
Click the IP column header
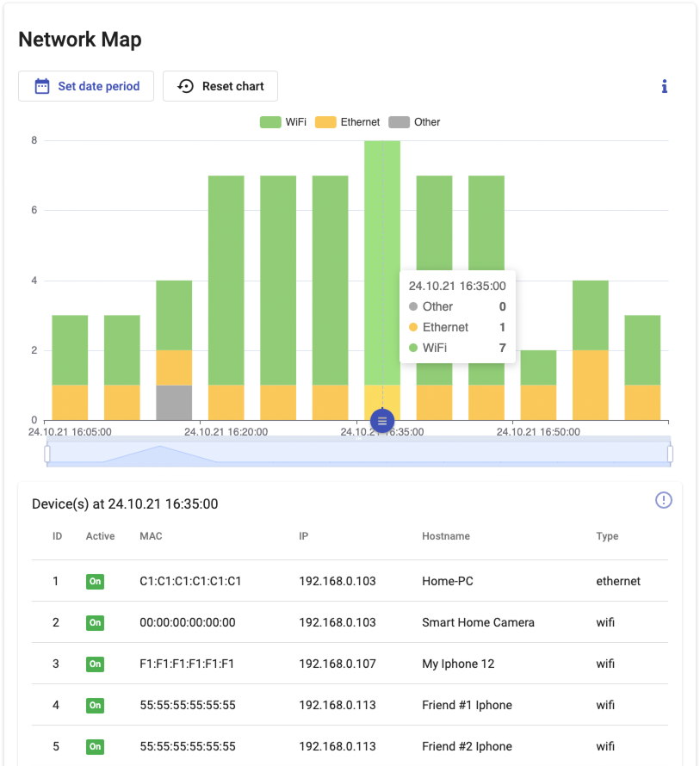point(304,536)
